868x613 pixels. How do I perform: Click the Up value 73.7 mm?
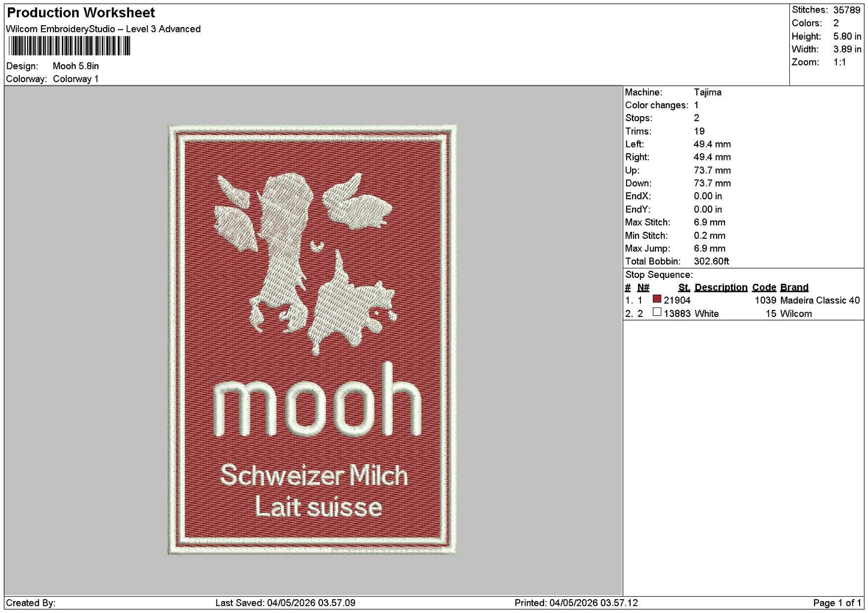712,171
